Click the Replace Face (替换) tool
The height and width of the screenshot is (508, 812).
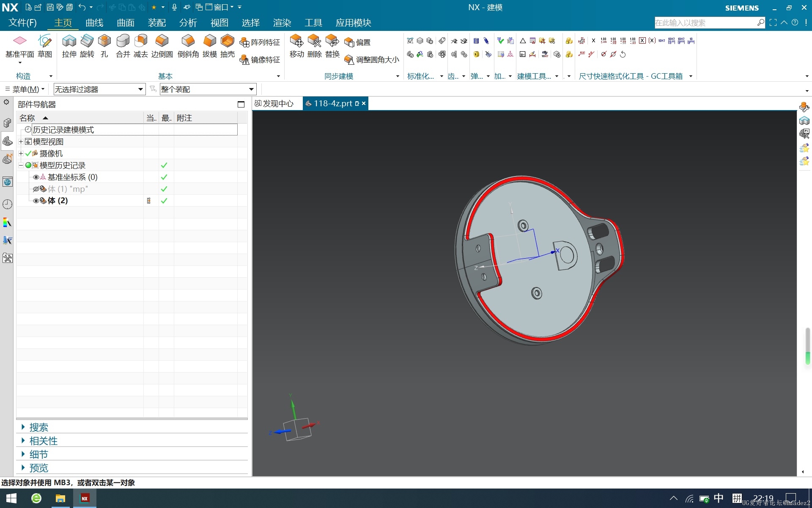[332, 46]
